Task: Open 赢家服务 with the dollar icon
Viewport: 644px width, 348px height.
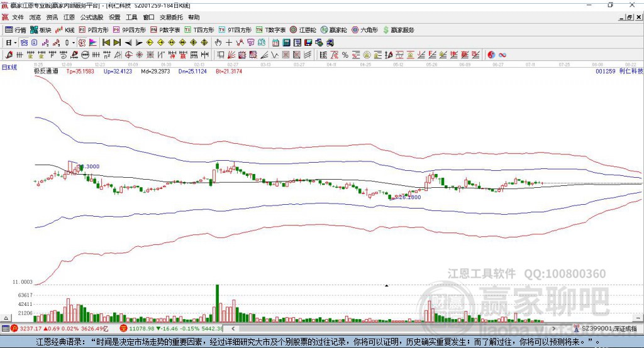Action: point(398,30)
